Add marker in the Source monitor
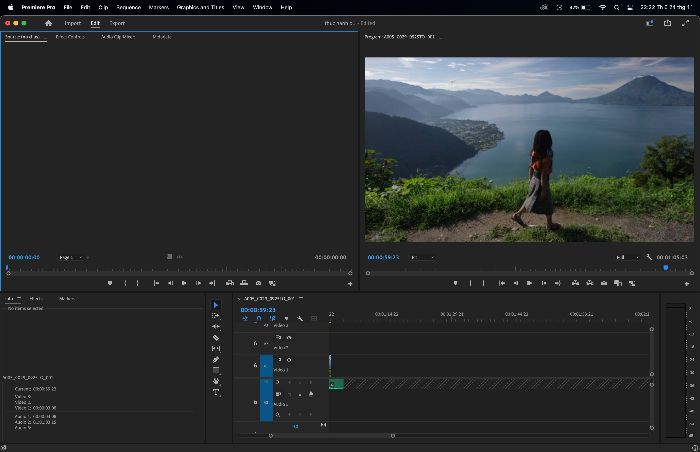Screen dimensions: 700x452 pyautogui.click(x=110, y=283)
